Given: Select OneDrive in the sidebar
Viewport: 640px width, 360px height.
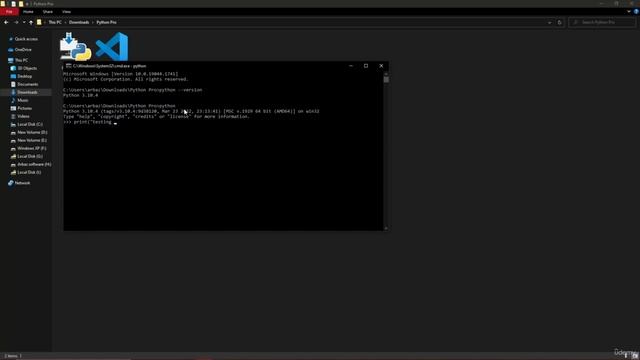Looking at the screenshot, I should pyautogui.click(x=20, y=50).
